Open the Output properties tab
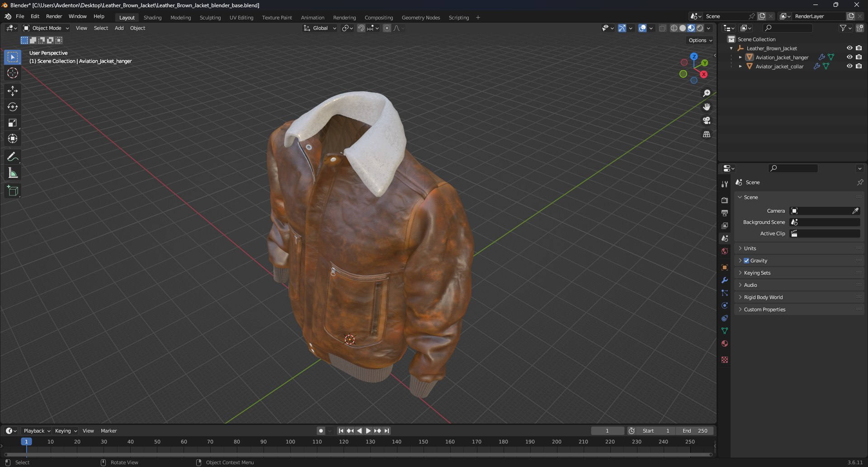This screenshot has width=868, height=467. [725, 213]
